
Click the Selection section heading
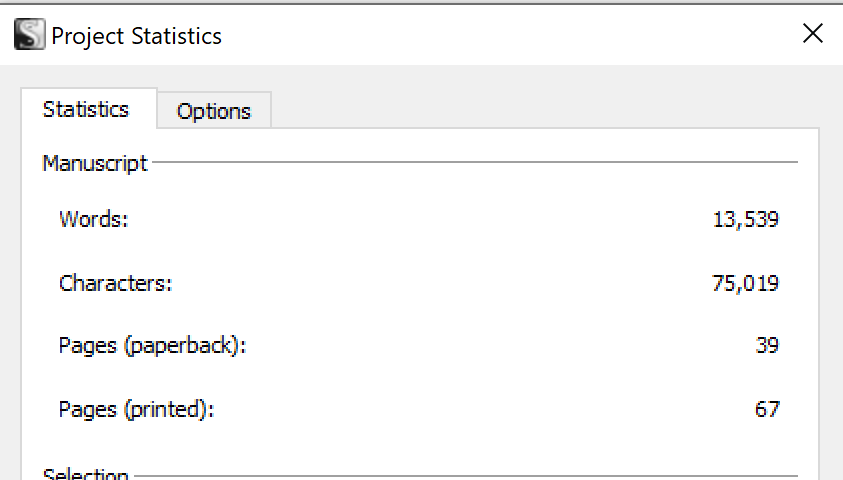pyautogui.click(x=85, y=474)
